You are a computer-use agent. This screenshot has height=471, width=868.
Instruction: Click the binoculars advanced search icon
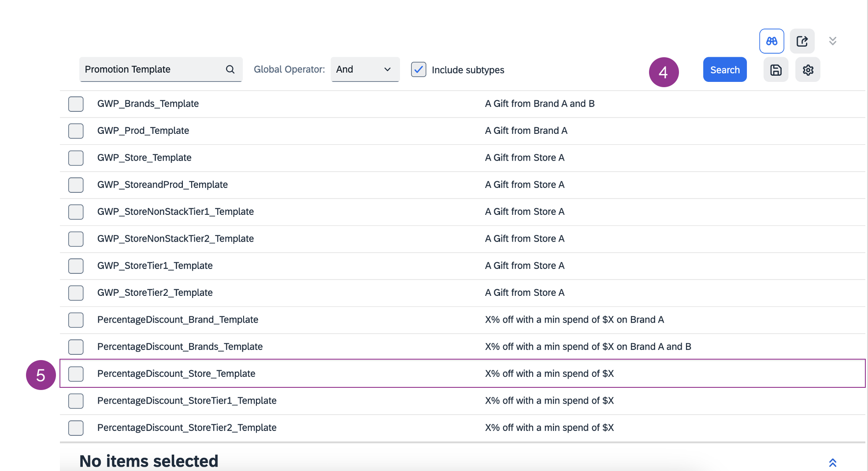pos(772,41)
